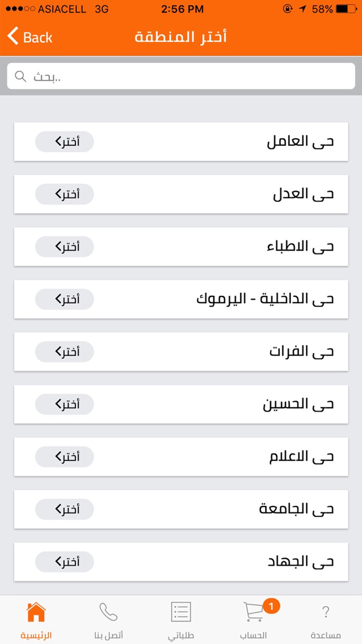Tap the cart badge showing 1
The image size is (362, 644).
(271, 606)
